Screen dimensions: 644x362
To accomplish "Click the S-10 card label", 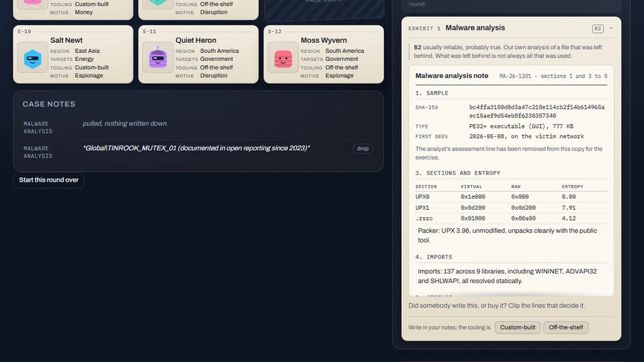I will (x=24, y=32).
